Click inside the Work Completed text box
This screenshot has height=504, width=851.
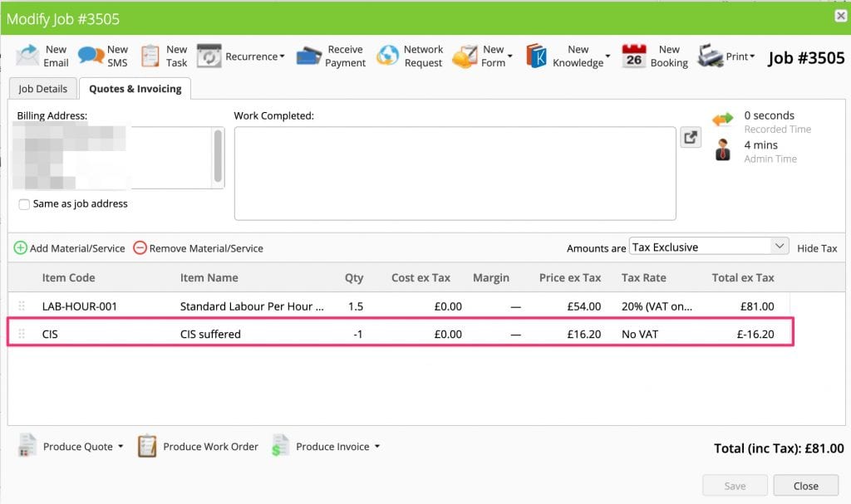coord(455,173)
